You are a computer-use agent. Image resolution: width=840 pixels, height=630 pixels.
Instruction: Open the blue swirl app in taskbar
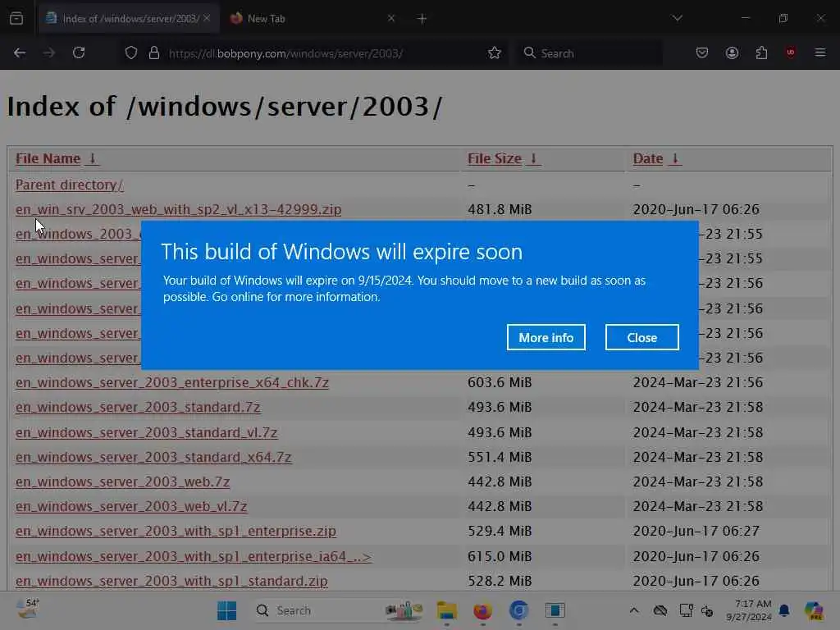(518, 610)
